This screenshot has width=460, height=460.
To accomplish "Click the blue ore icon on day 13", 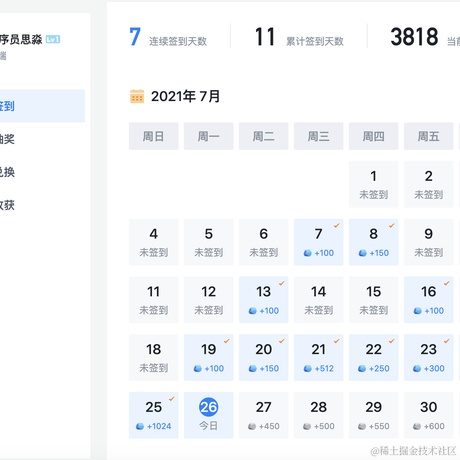I will [x=253, y=311].
